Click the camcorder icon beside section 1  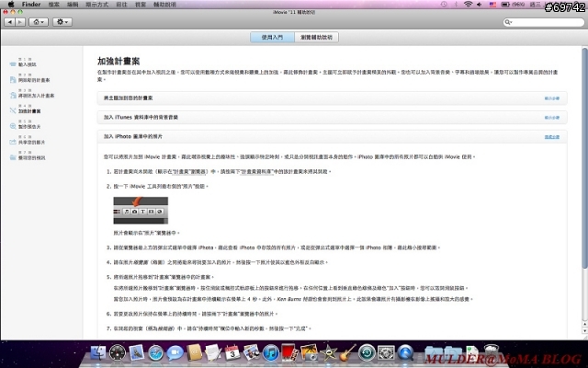pyautogui.click(x=13, y=64)
